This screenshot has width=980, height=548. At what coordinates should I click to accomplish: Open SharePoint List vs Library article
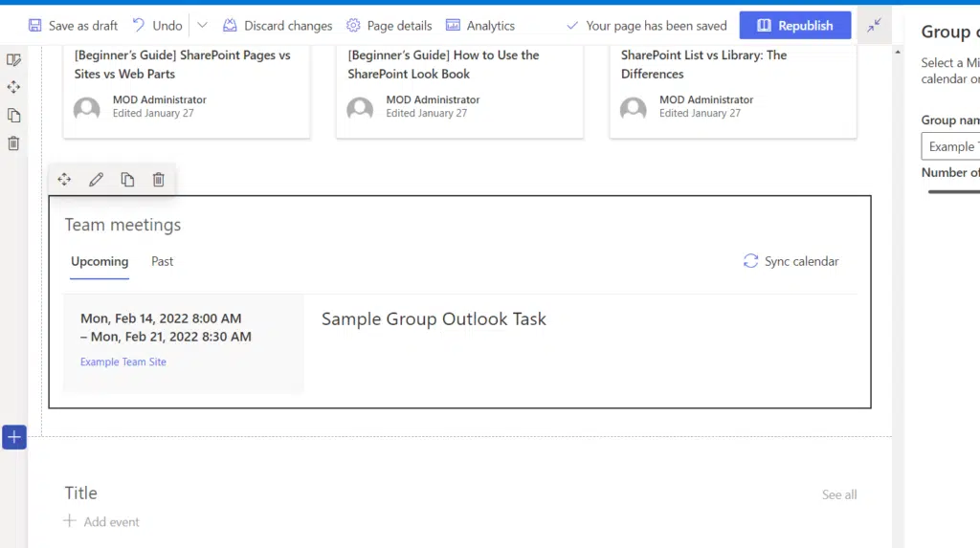pos(703,64)
